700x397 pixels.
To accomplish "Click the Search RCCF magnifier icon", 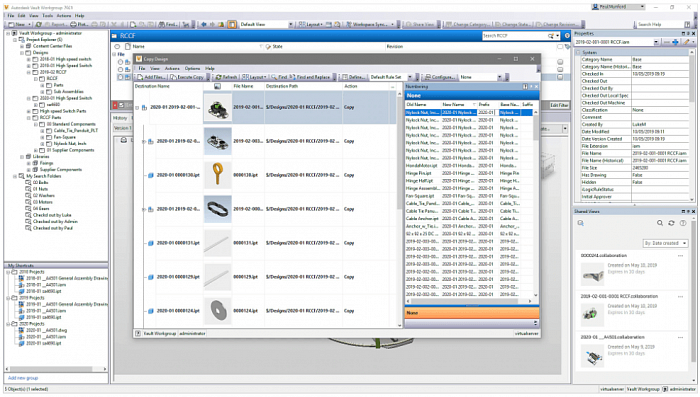I will point(551,36).
